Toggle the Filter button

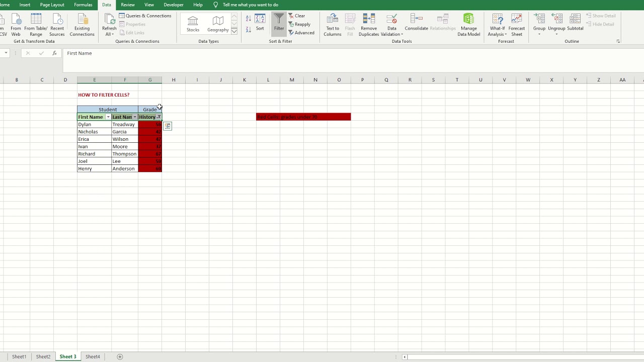pos(279,24)
